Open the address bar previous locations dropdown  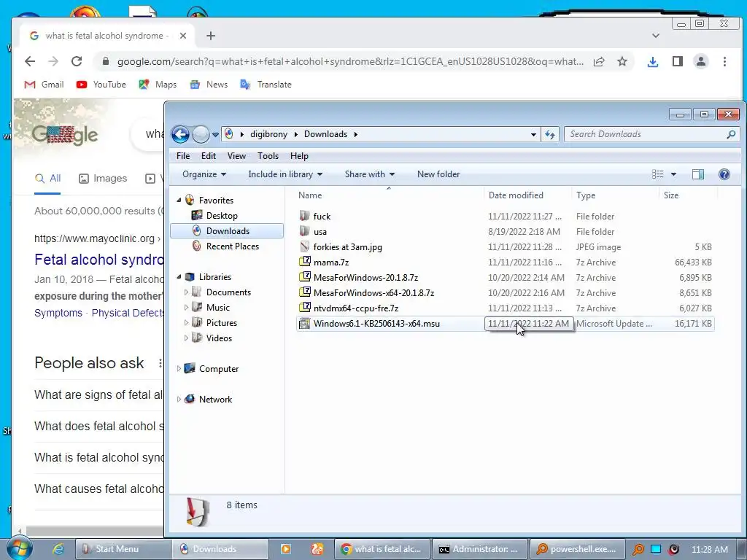pyautogui.click(x=533, y=135)
